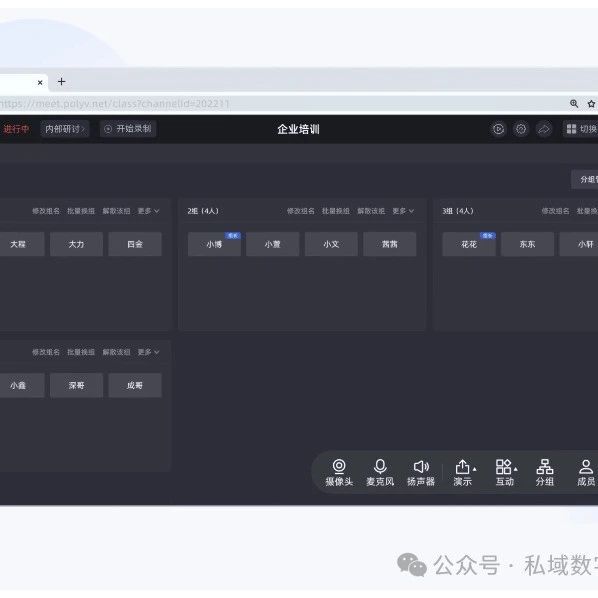The width and height of the screenshot is (598, 598).
Task: Select member 小博 in 2组
Action: tap(214, 244)
